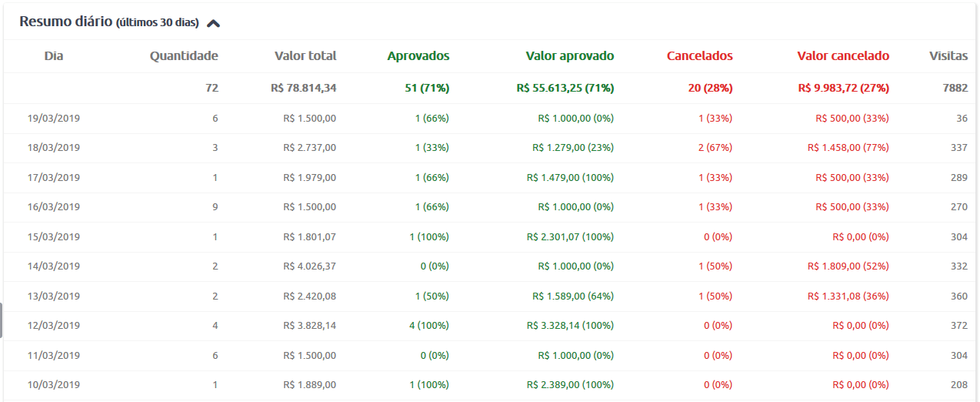Click visits count 372
Screen dimensions: 980x402
click(959, 326)
